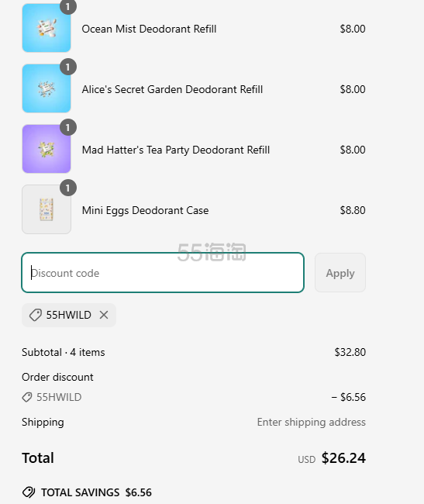Image resolution: width=424 pixels, height=504 pixels.
Task: Click the 55HWILD discount chip label
Action: tap(69, 315)
